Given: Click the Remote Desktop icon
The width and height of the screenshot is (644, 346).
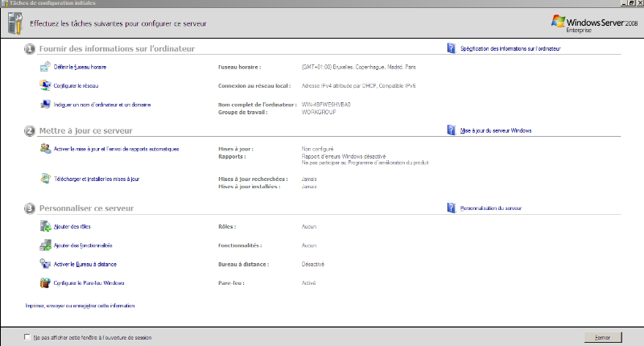Looking at the screenshot, I should [45, 264].
